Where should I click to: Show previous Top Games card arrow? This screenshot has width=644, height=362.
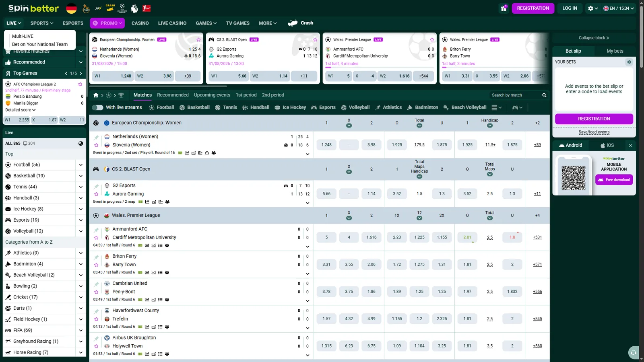click(66, 73)
